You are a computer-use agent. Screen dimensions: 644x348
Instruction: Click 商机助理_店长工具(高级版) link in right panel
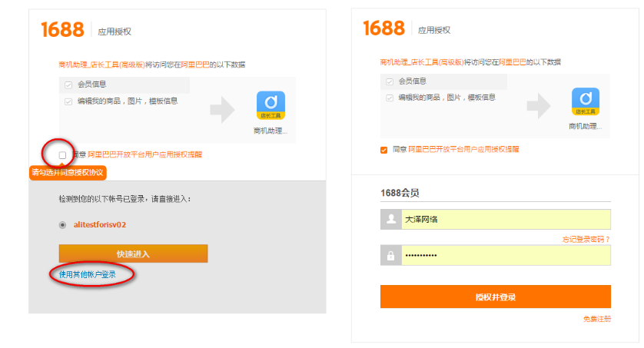(x=422, y=62)
